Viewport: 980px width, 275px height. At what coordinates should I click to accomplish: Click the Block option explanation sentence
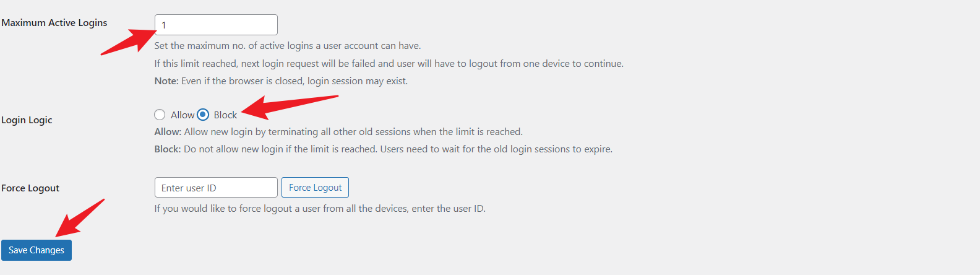(x=383, y=149)
